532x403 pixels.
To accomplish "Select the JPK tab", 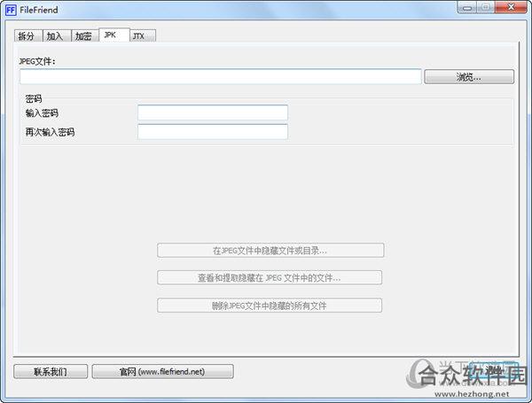I will [x=114, y=35].
